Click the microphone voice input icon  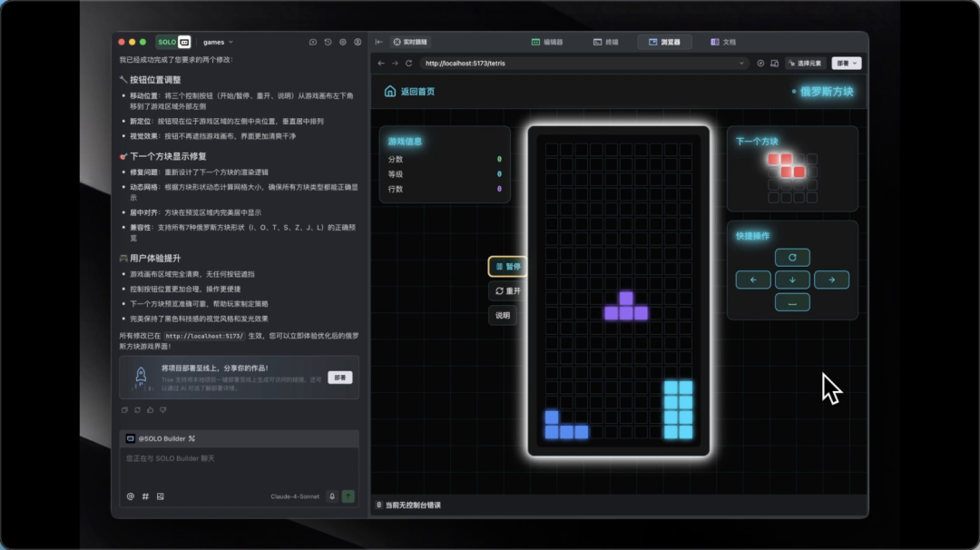[332, 496]
